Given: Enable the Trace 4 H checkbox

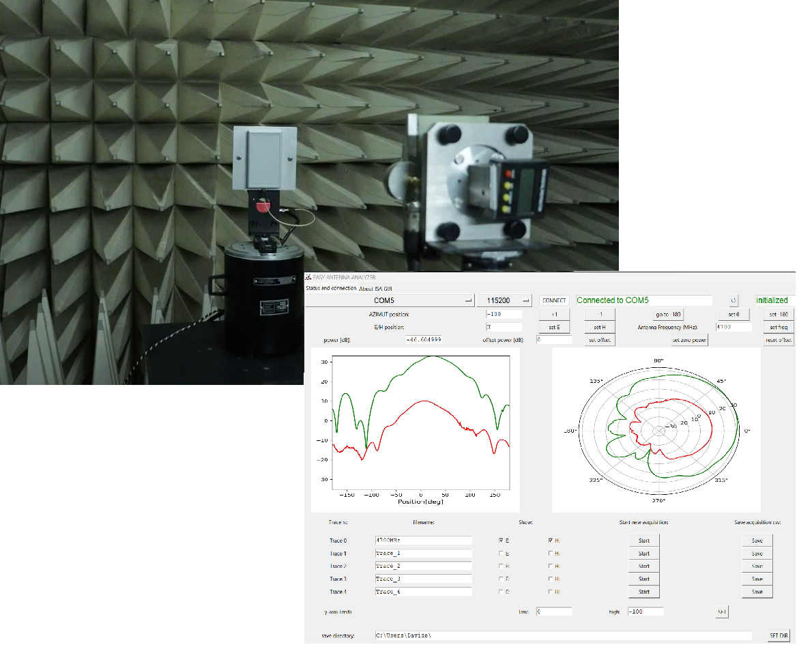Looking at the screenshot, I should (x=551, y=592).
